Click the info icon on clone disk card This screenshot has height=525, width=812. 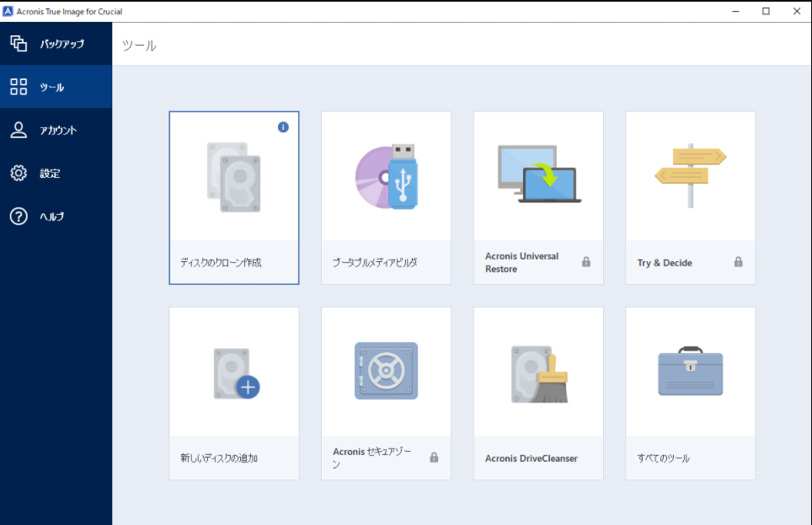[283, 127]
